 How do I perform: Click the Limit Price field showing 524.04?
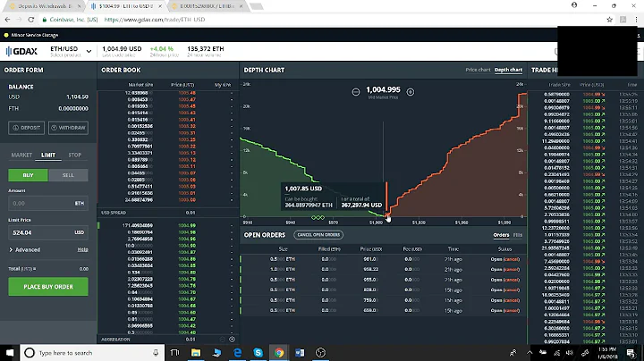[x=48, y=232]
